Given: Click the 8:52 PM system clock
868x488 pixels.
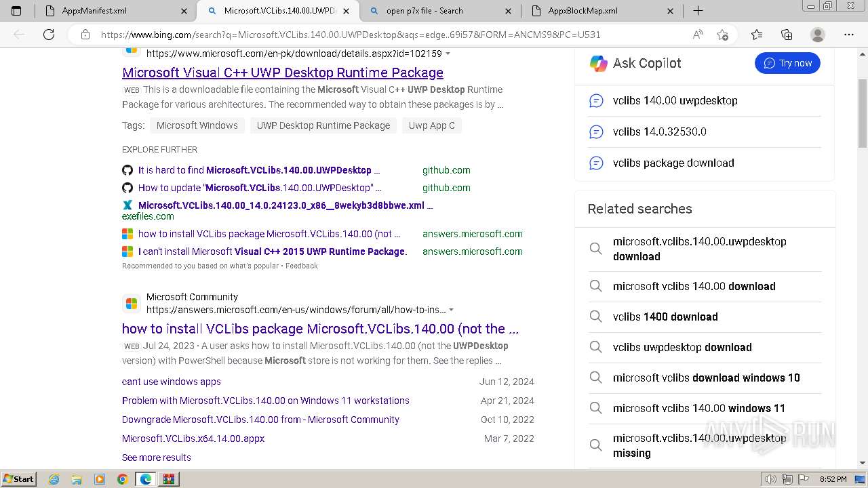Looking at the screenshot, I should 833,479.
